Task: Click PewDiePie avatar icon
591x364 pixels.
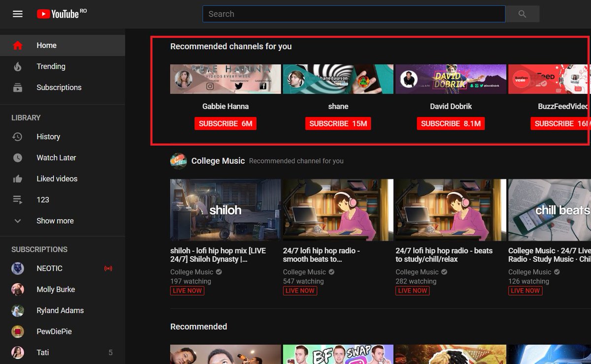Action: pyautogui.click(x=18, y=332)
